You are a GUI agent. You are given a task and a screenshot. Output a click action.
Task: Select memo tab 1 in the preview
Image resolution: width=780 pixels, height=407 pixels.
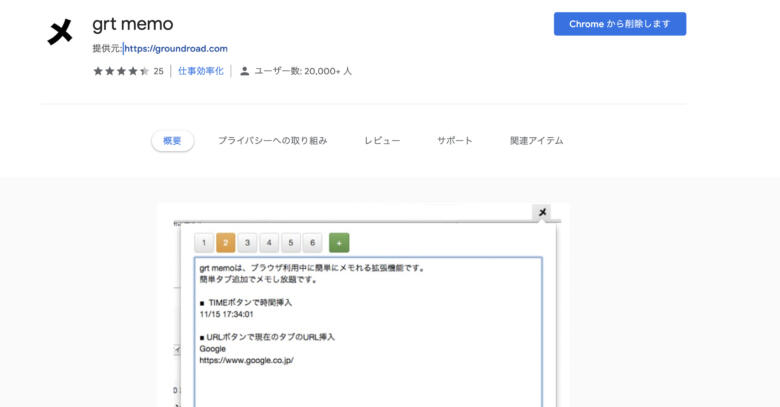click(x=204, y=243)
